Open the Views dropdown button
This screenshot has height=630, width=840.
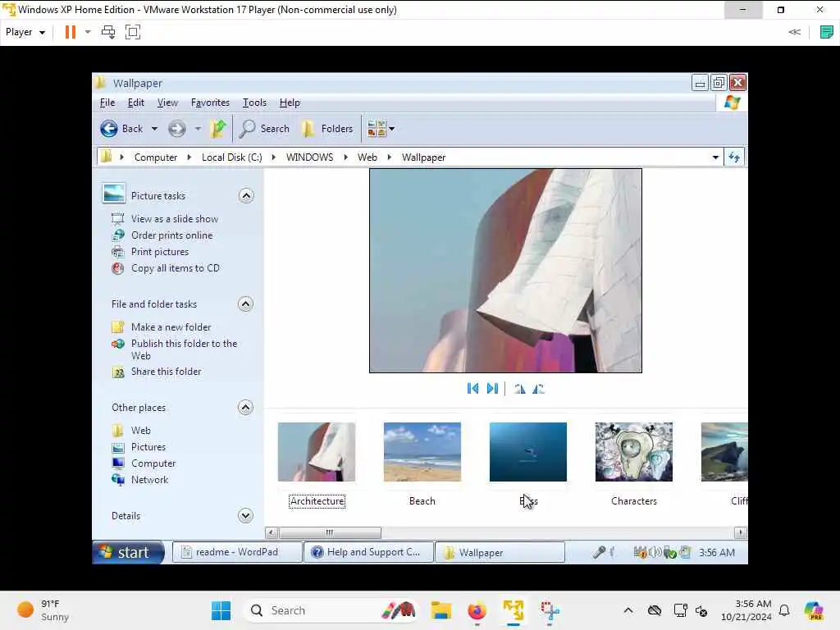pyautogui.click(x=381, y=129)
